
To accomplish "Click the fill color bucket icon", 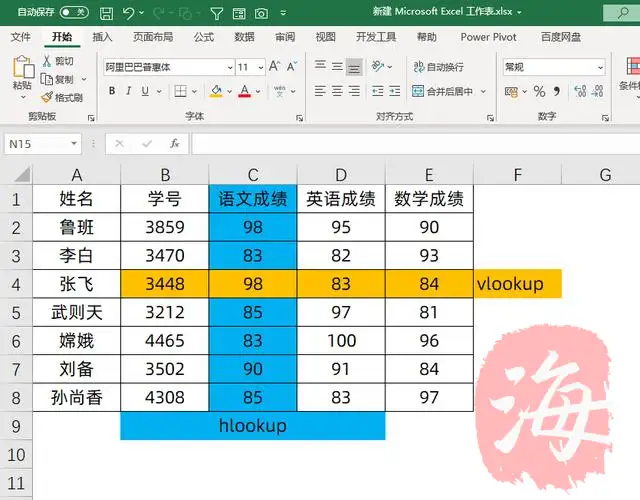I will click(x=216, y=91).
